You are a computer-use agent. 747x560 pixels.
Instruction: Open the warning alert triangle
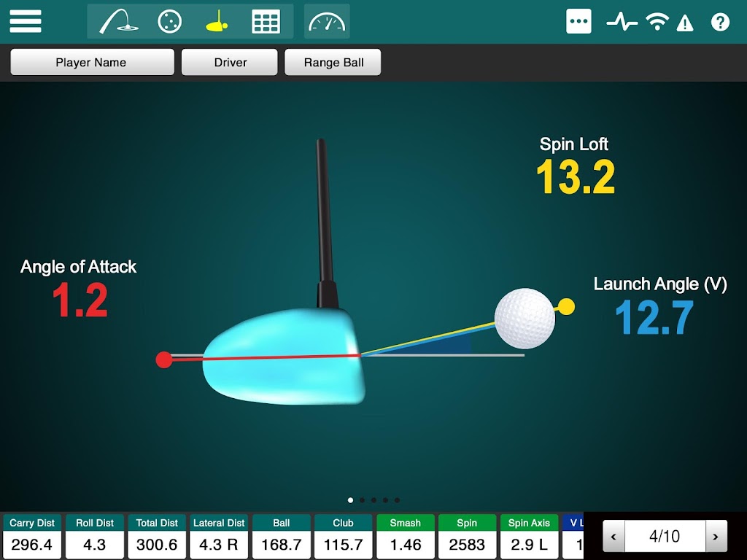pyautogui.click(x=684, y=23)
